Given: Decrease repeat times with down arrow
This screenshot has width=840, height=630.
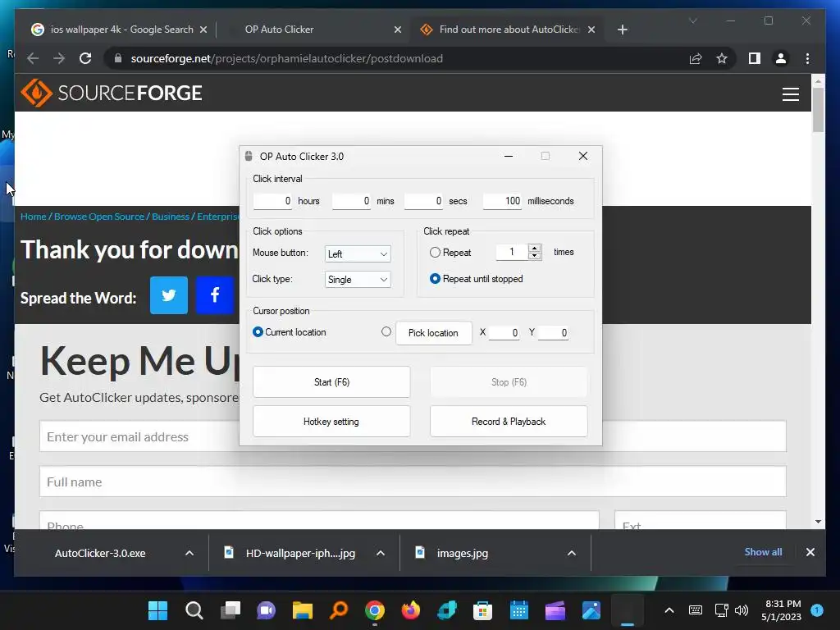Looking at the screenshot, I should tap(535, 256).
